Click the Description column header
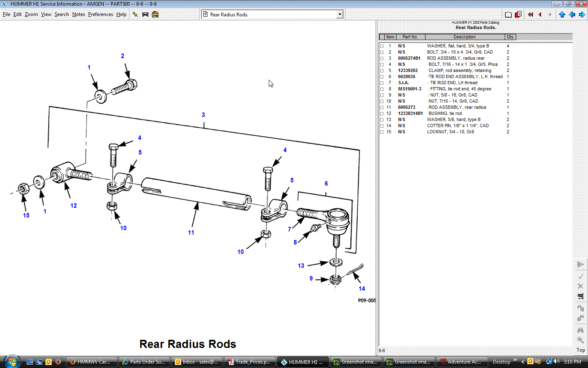The height and width of the screenshot is (368, 588). coord(464,37)
